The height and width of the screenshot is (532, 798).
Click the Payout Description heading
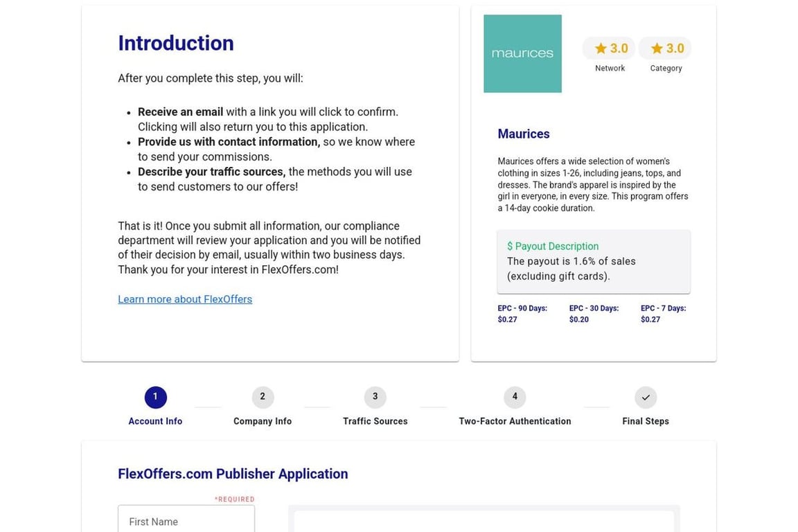[553, 247]
